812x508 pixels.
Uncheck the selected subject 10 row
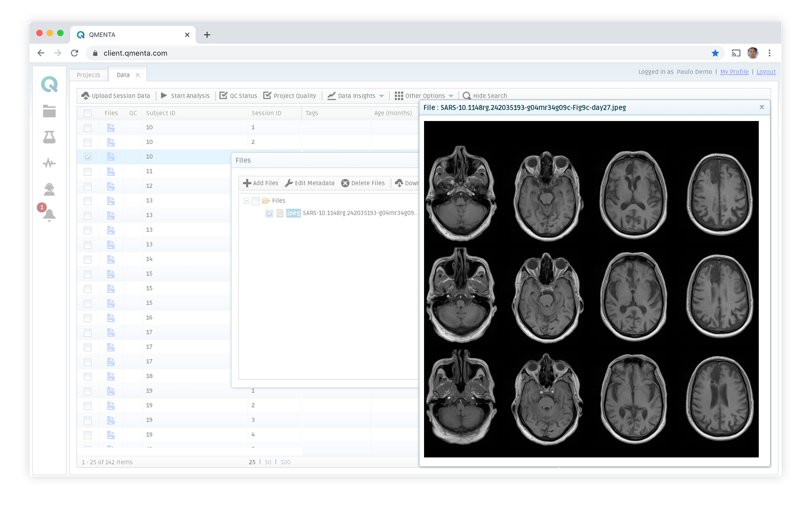(88, 157)
